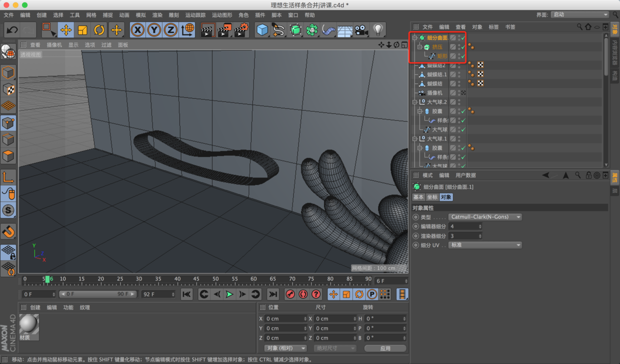Toggle green checkmark of 矩形 object
This screenshot has width=620, height=364.
tap(463, 56)
